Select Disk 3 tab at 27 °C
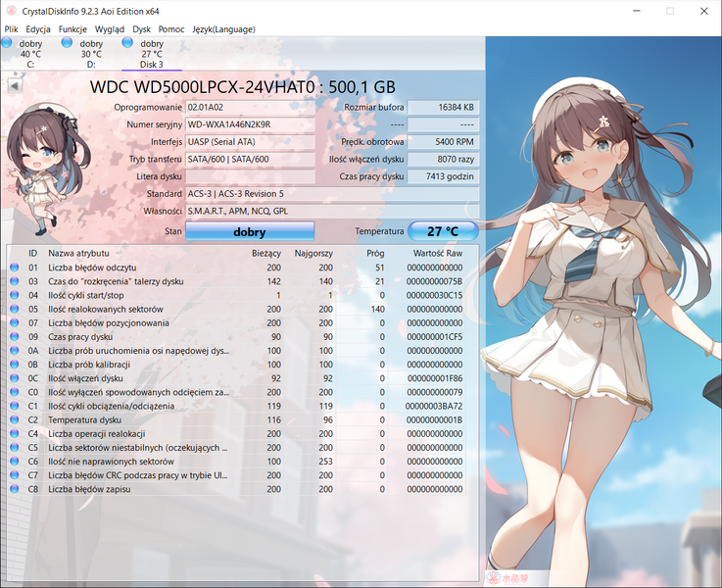This screenshot has width=722, height=588. pyautogui.click(x=152, y=54)
